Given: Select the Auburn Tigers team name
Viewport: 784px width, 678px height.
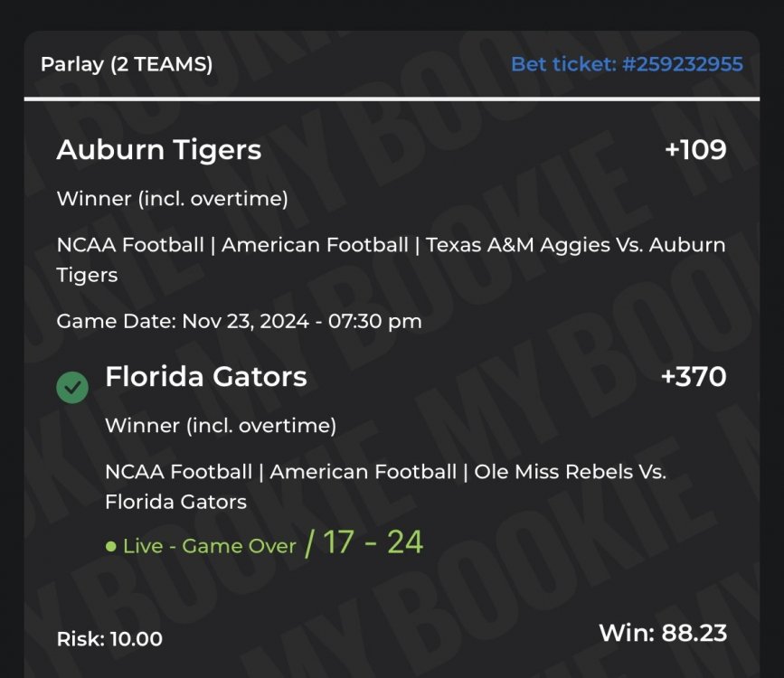Looking at the screenshot, I should (159, 150).
